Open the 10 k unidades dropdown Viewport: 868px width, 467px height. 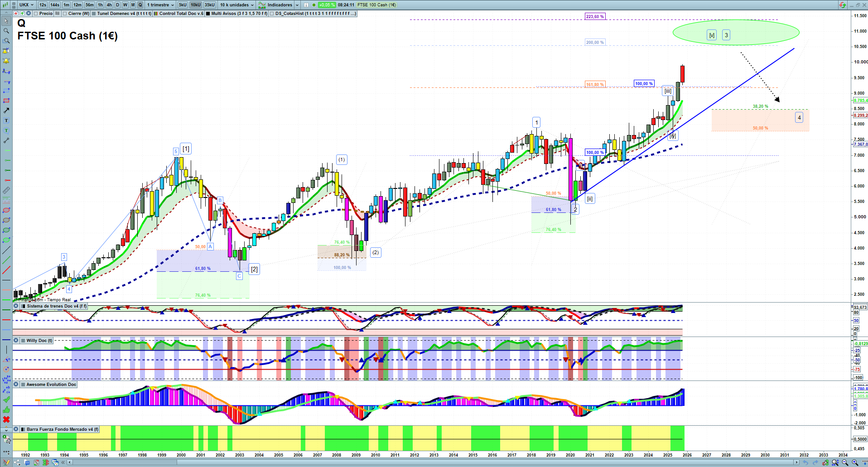[x=237, y=5]
